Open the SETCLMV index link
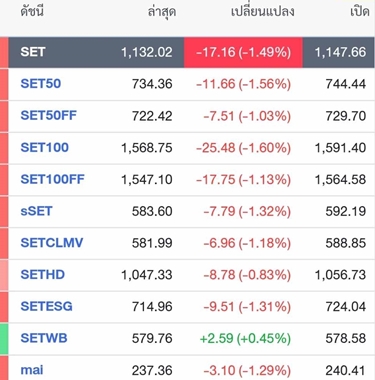This screenshot has width=375, height=380. tap(52, 243)
